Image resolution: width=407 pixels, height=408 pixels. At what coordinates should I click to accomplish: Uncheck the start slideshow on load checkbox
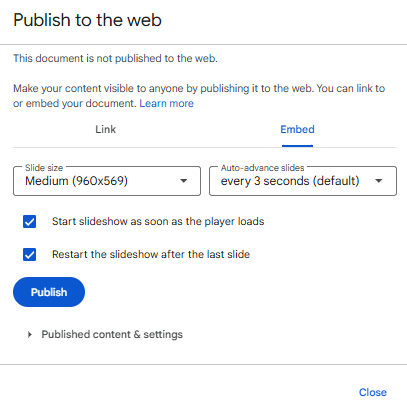(x=29, y=222)
